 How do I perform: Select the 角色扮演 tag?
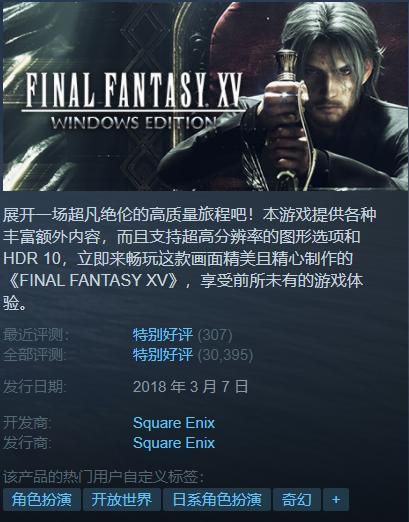pos(42,499)
